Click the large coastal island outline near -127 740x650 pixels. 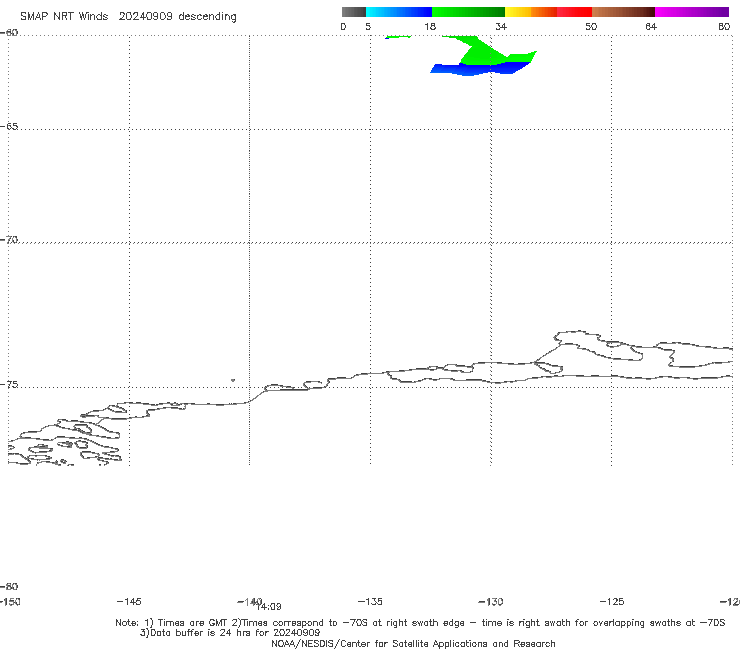point(599,346)
